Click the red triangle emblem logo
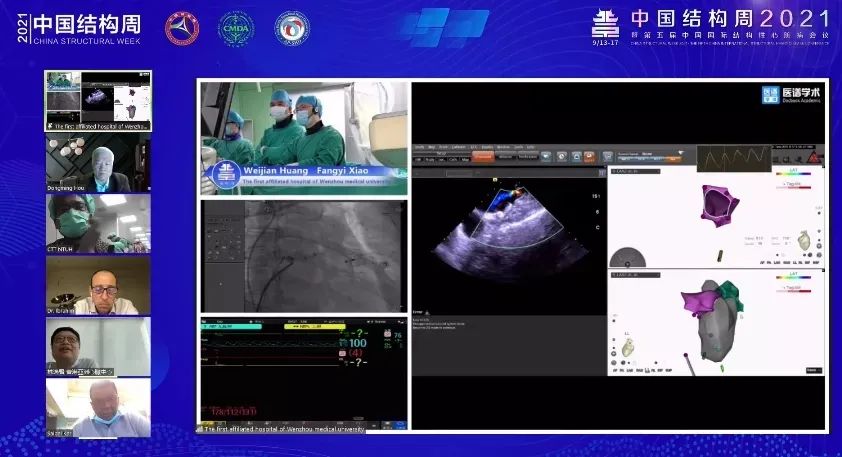This screenshot has width=842, height=457. tap(182, 29)
